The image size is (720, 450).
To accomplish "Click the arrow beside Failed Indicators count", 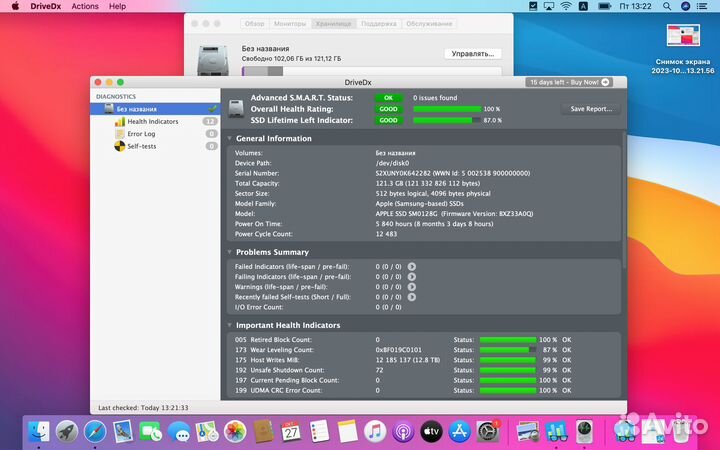I will 412,267.
